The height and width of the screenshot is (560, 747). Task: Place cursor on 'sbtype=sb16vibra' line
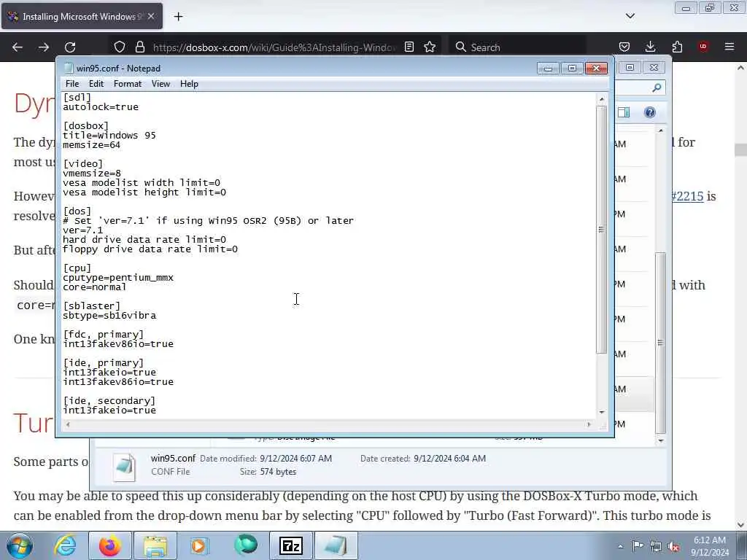pyautogui.click(x=109, y=315)
